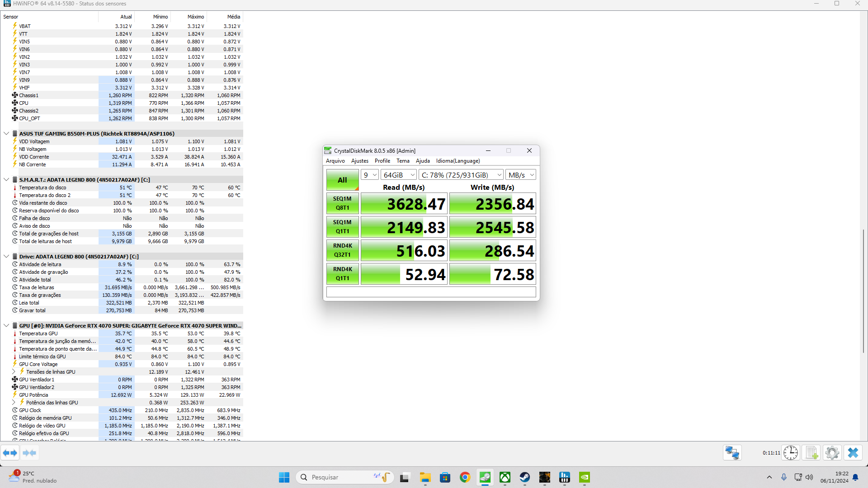Open the network remote monitoring icon

pos(732,453)
